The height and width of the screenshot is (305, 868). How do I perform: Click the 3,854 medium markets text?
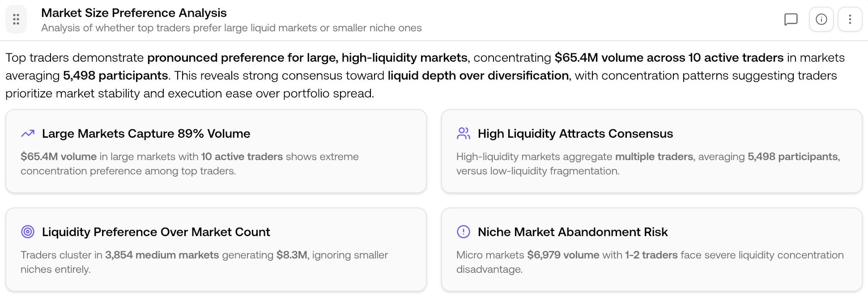pos(162,255)
